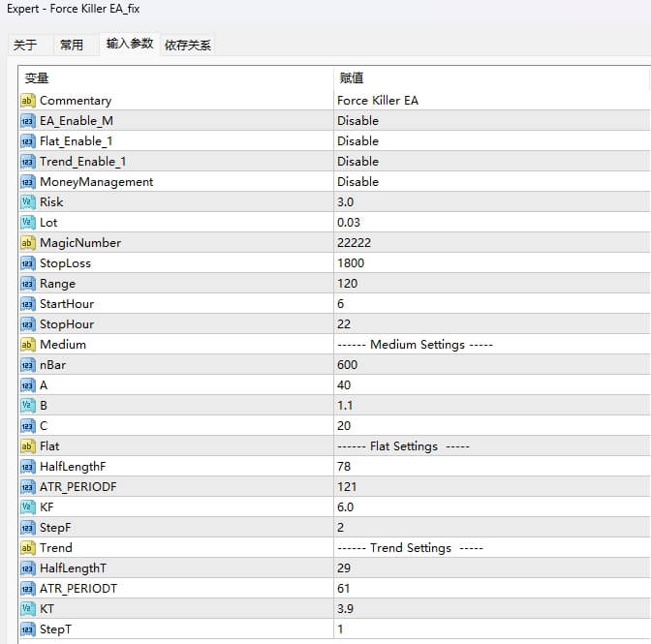Edit the StartHour value 6
The image size is (651, 644).
pos(492,304)
